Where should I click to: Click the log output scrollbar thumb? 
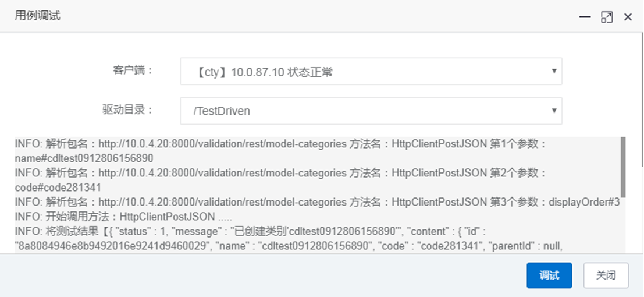click(x=623, y=167)
